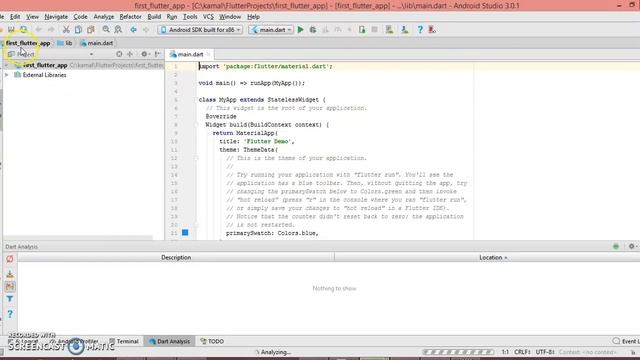
Task: Open the Tools menu
Action: [190, 17]
